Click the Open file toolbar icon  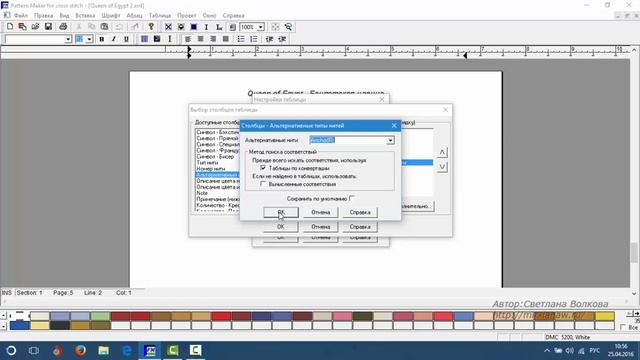pos(35,27)
